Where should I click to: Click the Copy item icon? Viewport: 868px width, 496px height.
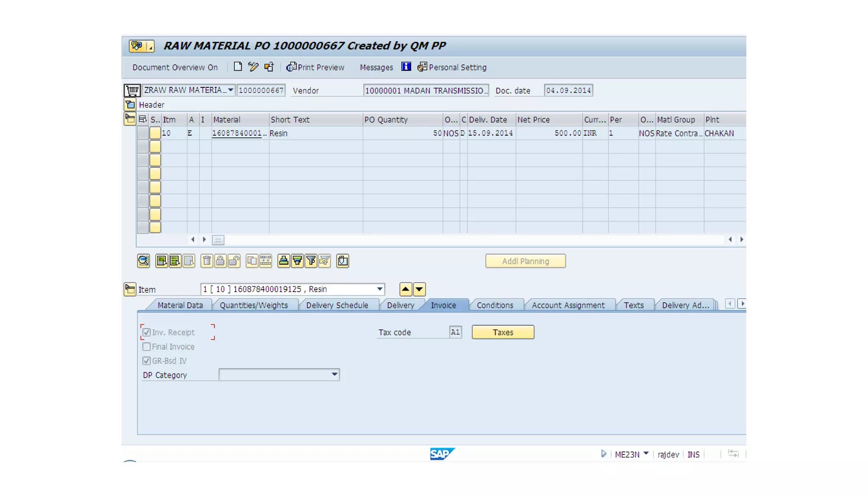tap(252, 261)
